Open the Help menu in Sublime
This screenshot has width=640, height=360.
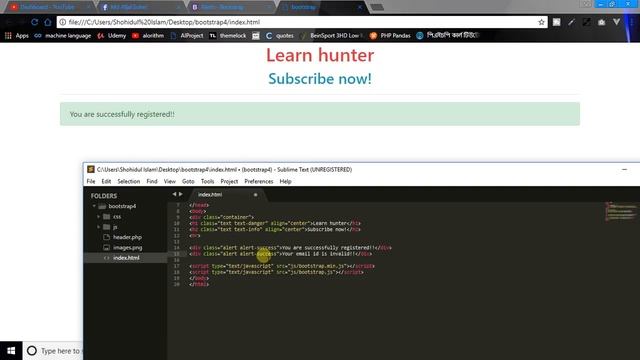[x=285, y=181]
